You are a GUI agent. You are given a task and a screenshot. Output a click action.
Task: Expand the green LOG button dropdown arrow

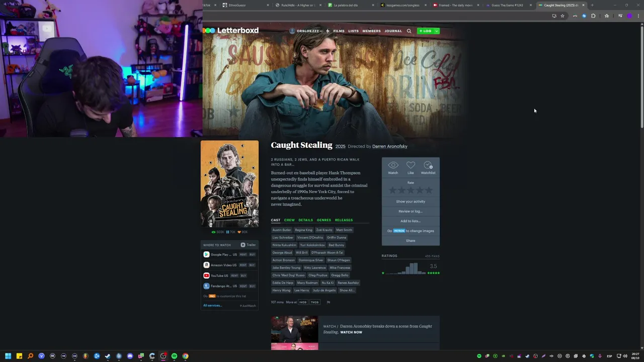(x=436, y=31)
